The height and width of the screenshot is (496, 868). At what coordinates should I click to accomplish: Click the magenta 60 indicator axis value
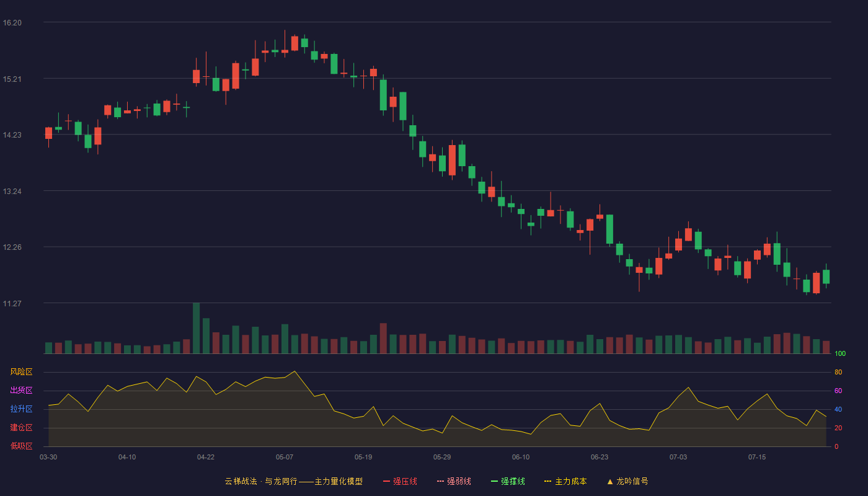pyautogui.click(x=838, y=391)
